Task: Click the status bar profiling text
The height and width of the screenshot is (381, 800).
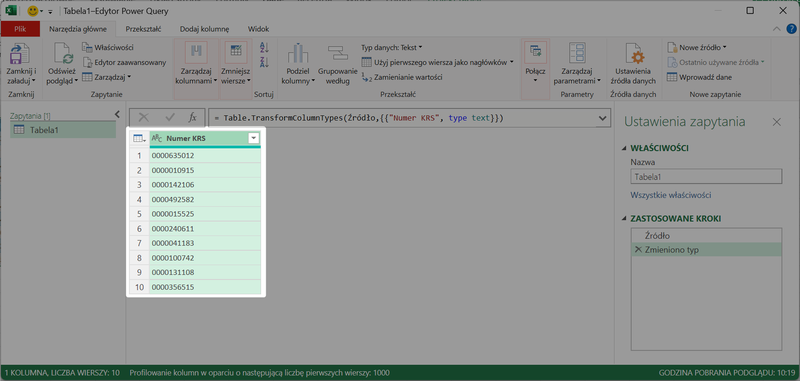Action: (x=259, y=373)
